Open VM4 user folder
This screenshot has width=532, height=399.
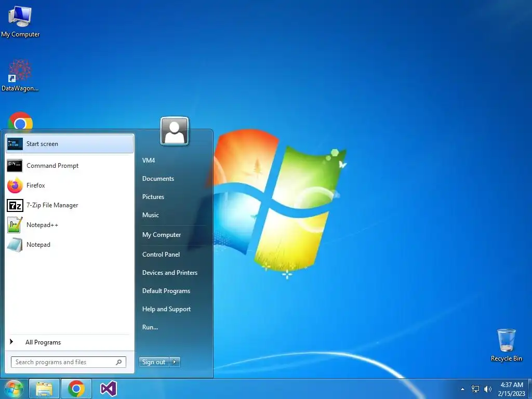coord(149,161)
